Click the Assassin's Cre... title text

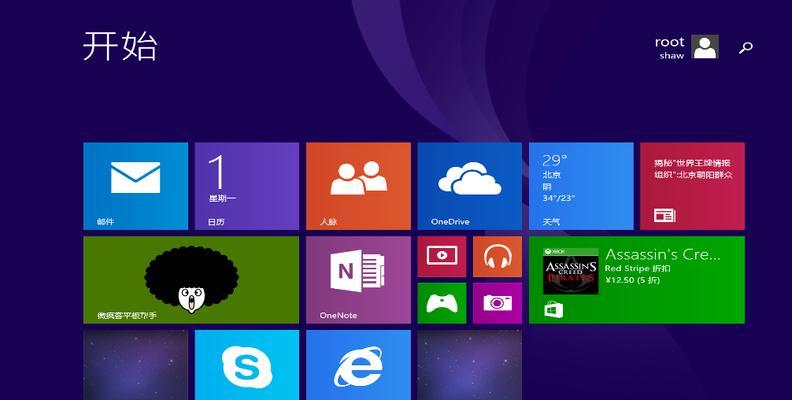(x=663, y=254)
